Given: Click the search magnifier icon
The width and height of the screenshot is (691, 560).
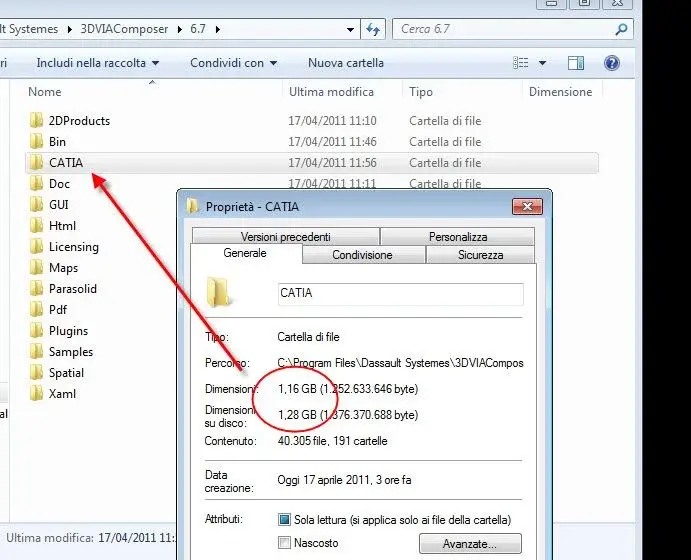Looking at the screenshot, I should pyautogui.click(x=621, y=30).
